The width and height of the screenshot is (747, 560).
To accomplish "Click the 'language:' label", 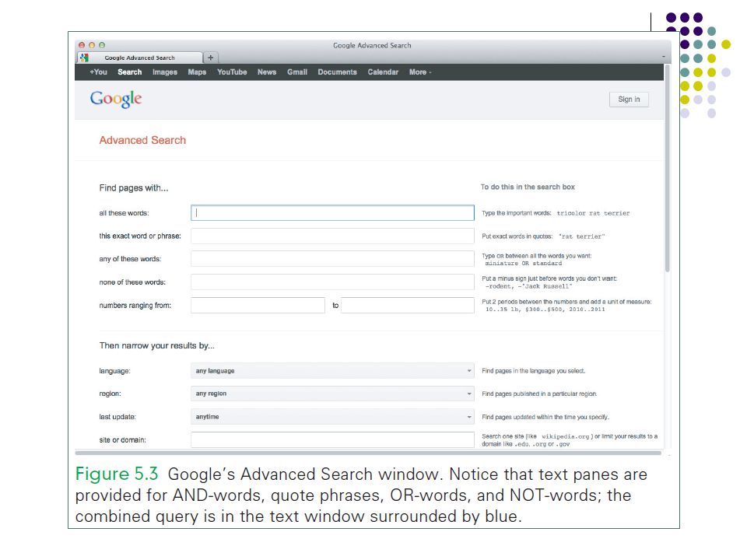I will point(114,371).
